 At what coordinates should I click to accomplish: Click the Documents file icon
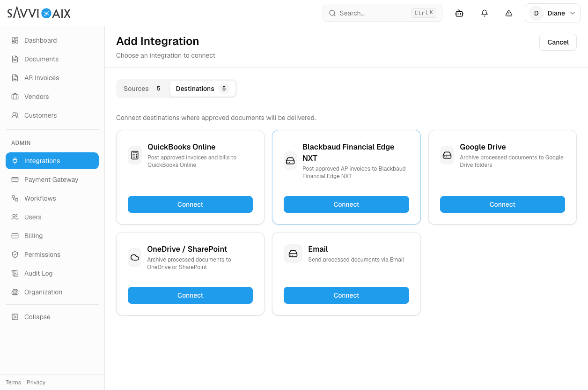tap(15, 59)
